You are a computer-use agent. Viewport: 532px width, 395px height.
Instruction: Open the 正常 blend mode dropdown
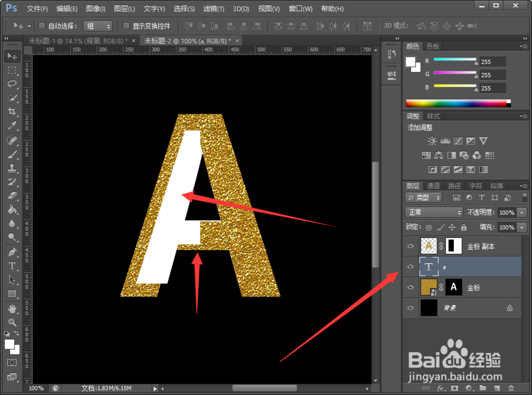[434, 212]
